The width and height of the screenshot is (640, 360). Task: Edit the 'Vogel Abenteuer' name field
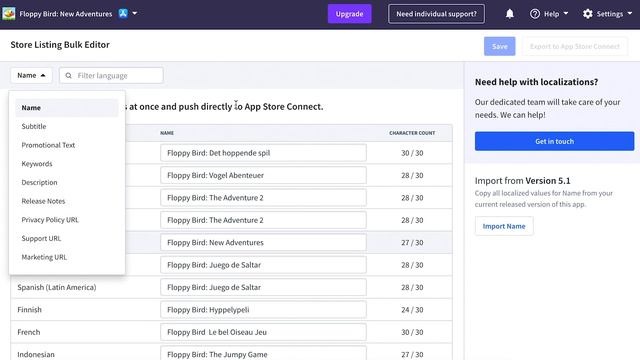pos(263,176)
